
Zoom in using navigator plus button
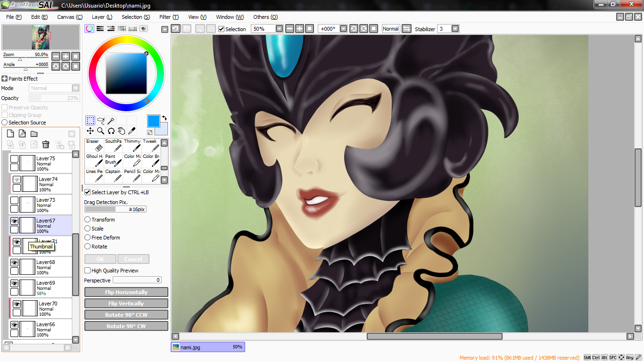pos(66,56)
